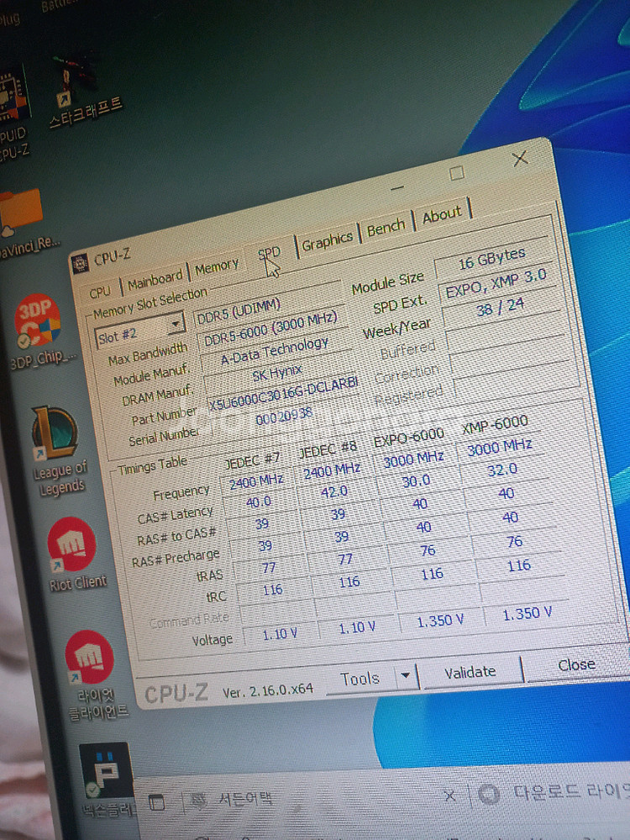Click the Validate button

click(470, 672)
